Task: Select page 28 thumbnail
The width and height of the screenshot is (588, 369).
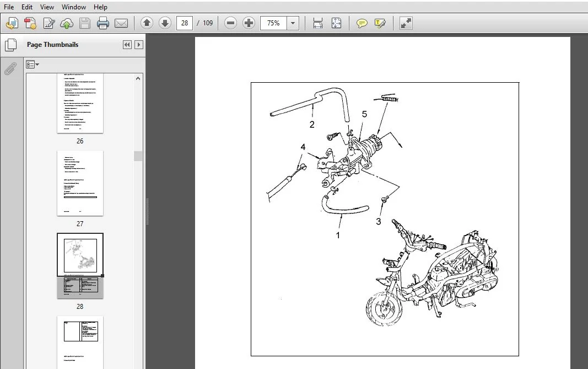Action: point(80,266)
